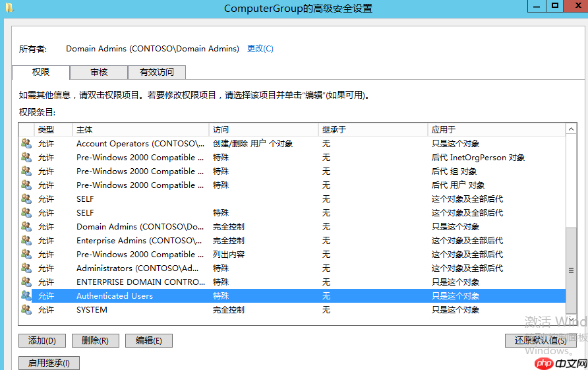588x370 pixels.
Task: Click the 后代 InetOrgPerson 对象 cell
Action: coord(478,157)
